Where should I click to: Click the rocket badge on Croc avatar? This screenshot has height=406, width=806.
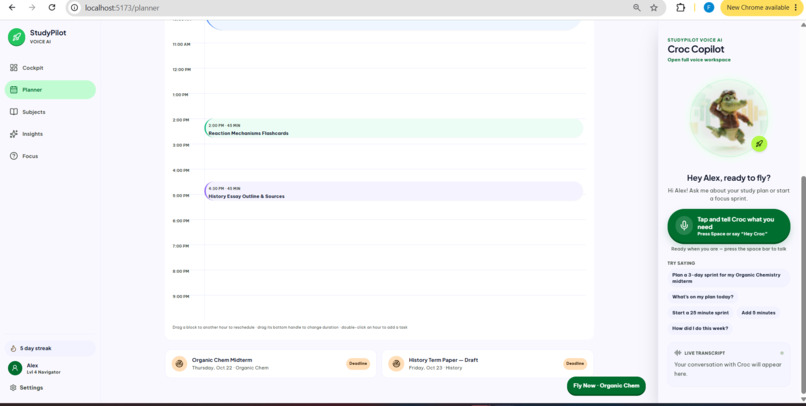(759, 144)
